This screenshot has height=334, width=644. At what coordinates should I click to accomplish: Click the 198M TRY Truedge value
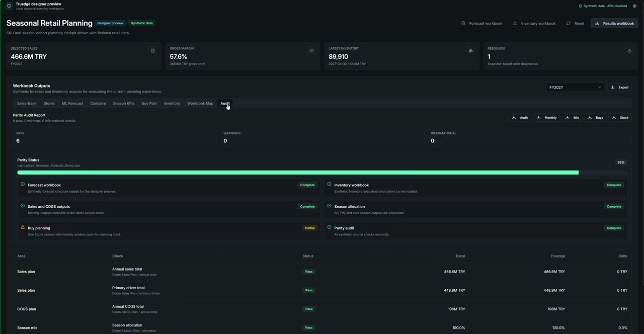[x=556, y=309]
